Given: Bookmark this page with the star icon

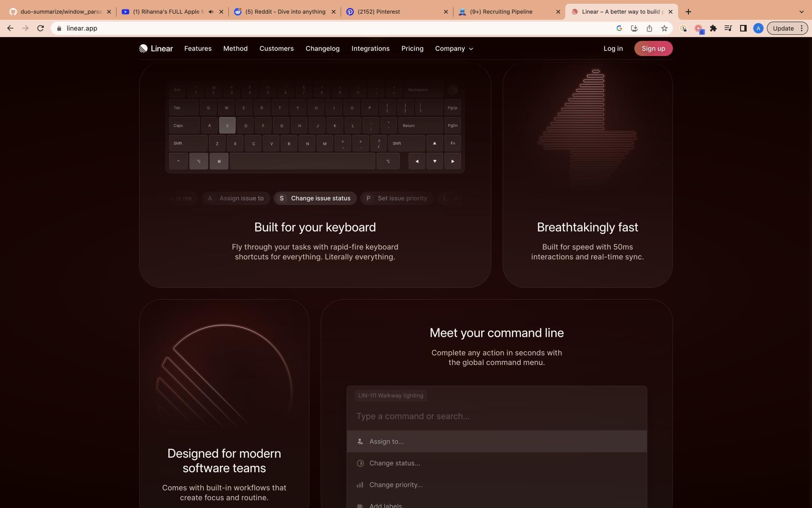Looking at the screenshot, I should coord(664,28).
